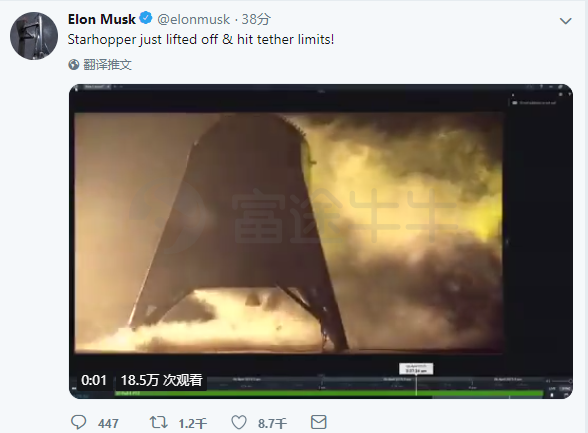Open Elon Musk's round profile avatar

coord(34,36)
